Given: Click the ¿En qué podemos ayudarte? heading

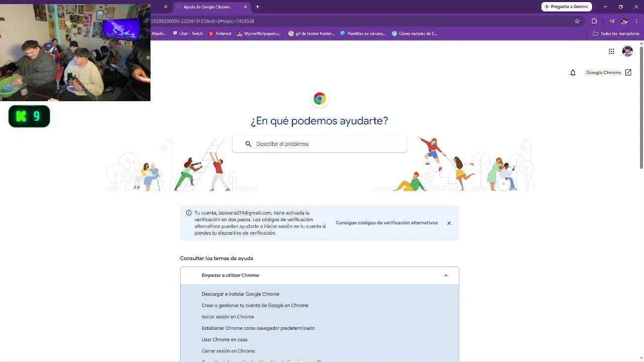Looking at the screenshot, I should (x=319, y=121).
